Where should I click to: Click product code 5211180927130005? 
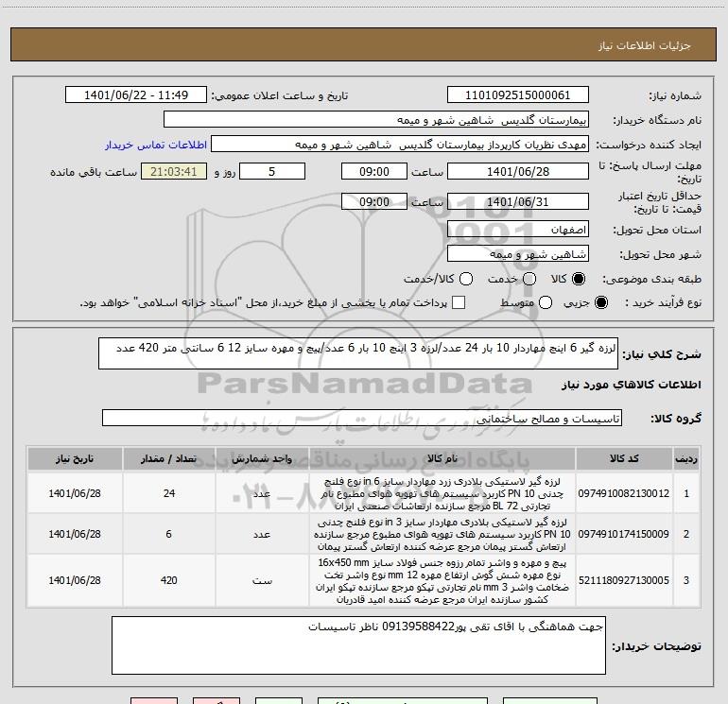coord(624,580)
